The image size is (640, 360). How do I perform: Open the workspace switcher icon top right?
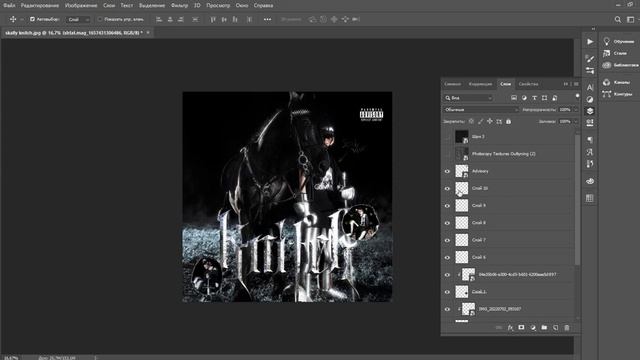coord(631,19)
